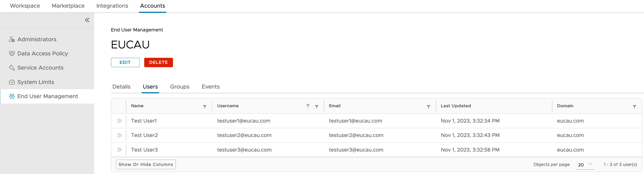Image resolution: width=644 pixels, height=174 pixels.
Task: Open filter for the Domain column
Action: point(634,106)
